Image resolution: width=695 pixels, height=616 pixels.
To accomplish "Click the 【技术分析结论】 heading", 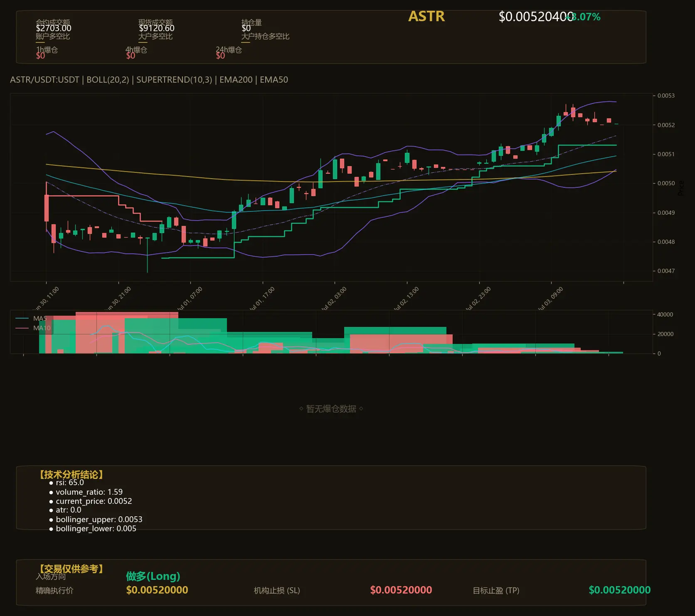I will tap(71, 475).
